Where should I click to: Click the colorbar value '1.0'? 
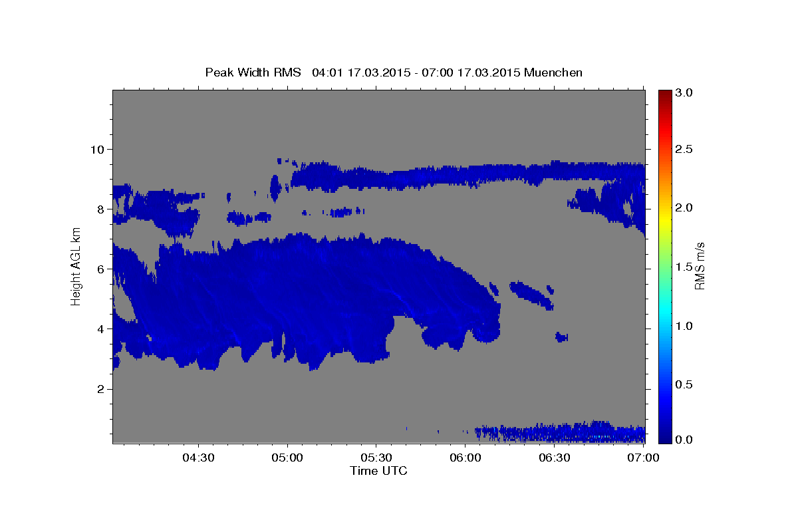point(685,326)
